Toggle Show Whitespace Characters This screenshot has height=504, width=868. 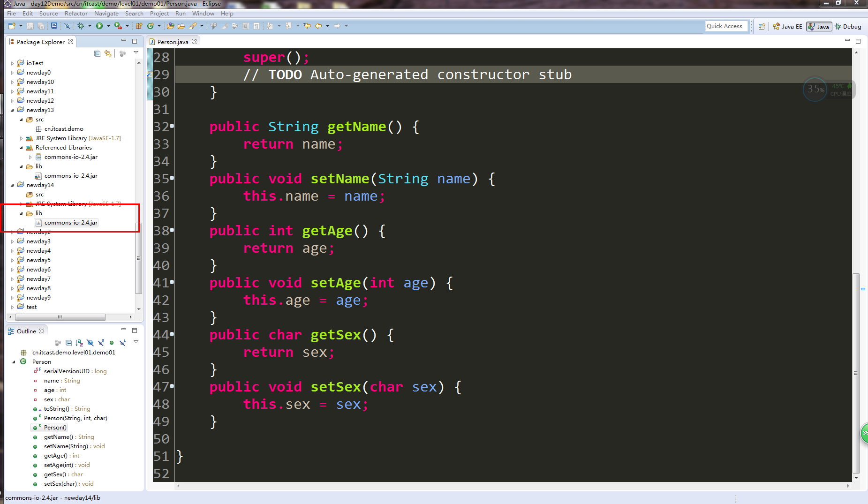[256, 26]
